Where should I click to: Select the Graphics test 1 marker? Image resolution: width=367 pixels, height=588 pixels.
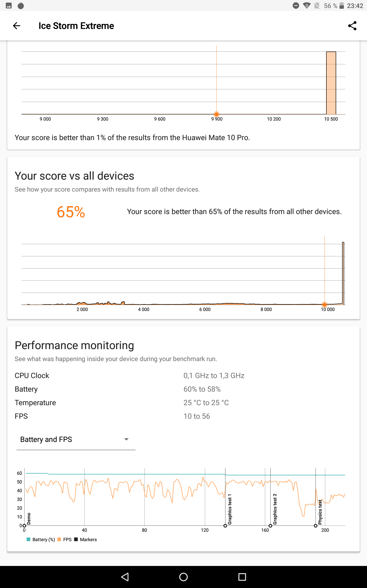coord(225,526)
